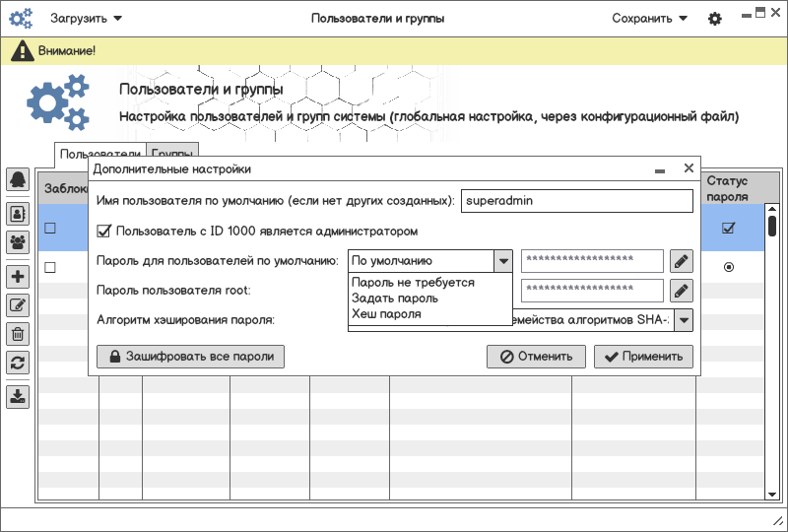Click pencil icon next to default users password
This screenshot has height=532, width=788.
(x=681, y=261)
